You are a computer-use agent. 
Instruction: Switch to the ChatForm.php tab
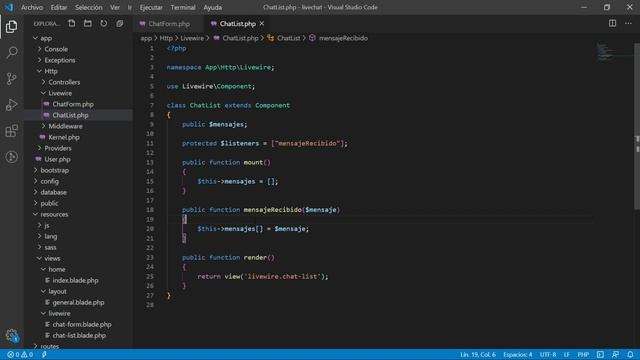click(168, 24)
